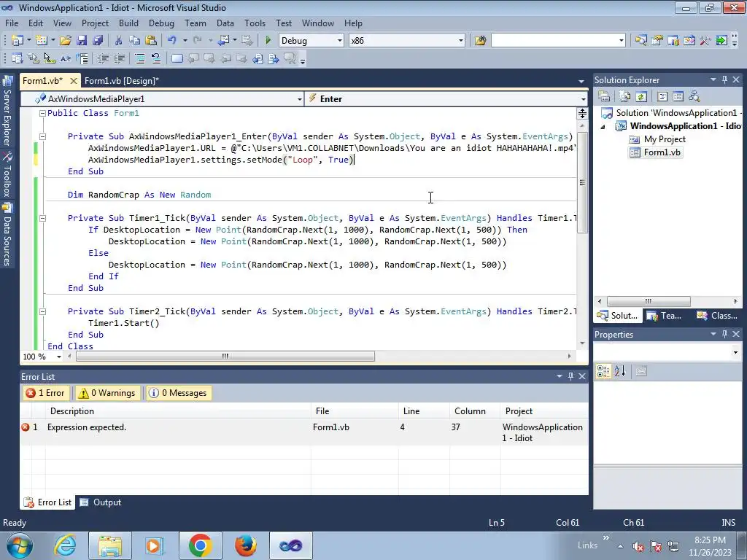Click the code editor horizontal scrollbar thumb
Image resolution: width=747 pixels, height=560 pixels.
[x=225, y=356]
